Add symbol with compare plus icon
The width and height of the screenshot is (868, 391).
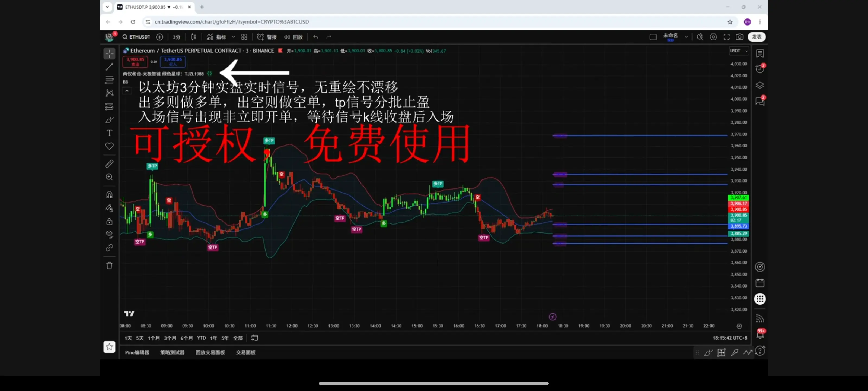coord(160,37)
